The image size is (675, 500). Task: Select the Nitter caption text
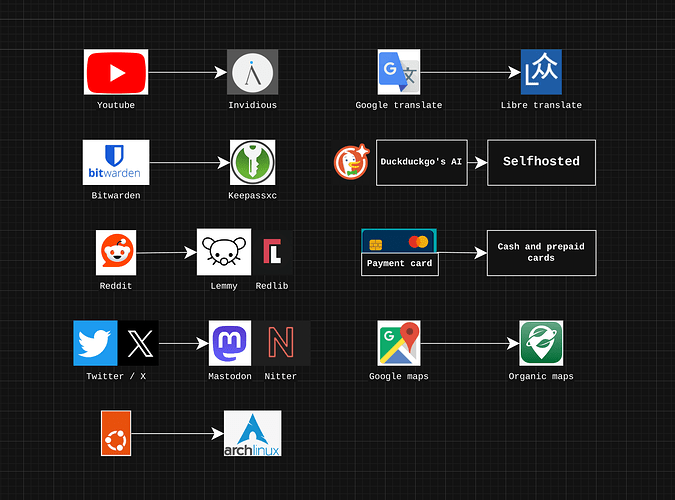pos(281,376)
